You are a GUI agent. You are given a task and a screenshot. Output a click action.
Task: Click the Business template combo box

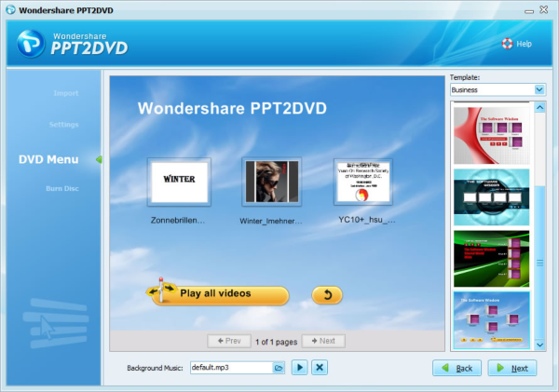tap(498, 89)
